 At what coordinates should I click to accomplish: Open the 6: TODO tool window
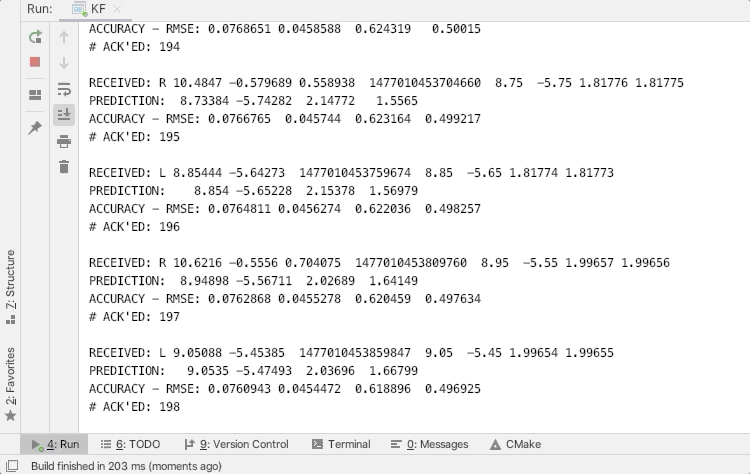pos(131,444)
